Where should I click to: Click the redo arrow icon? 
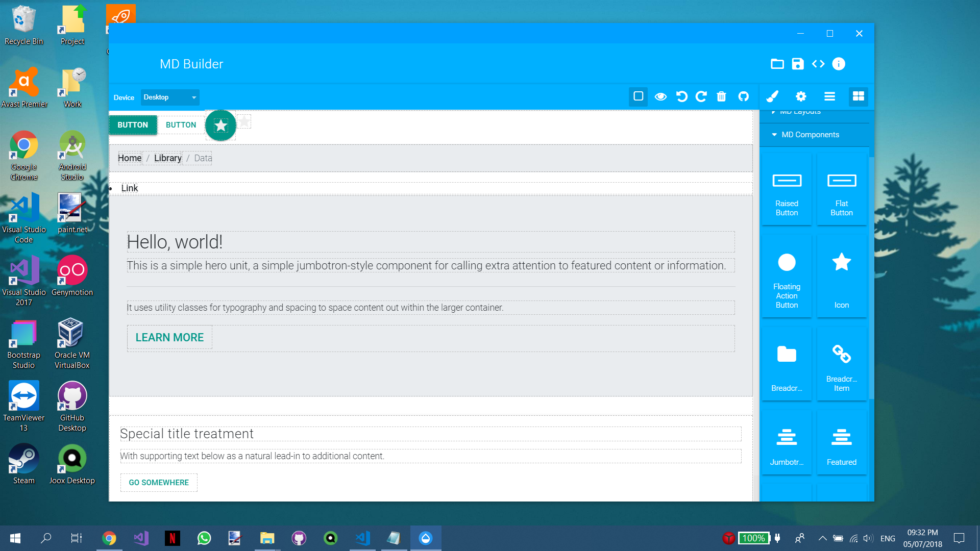[x=701, y=96]
